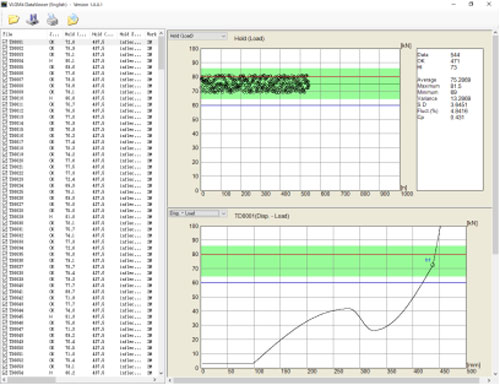Select the file name TD0025 in the list
Screen dimensions: 500x385
point(16,192)
